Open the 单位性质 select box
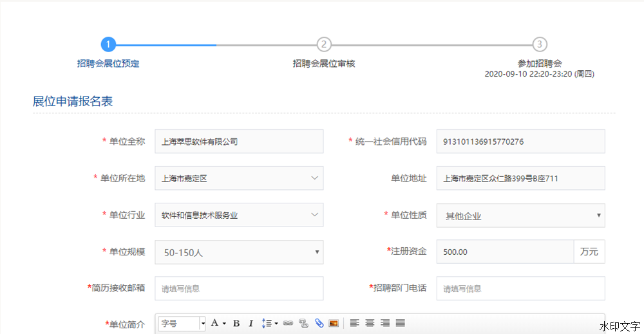This screenshot has height=334, width=644. (x=520, y=216)
